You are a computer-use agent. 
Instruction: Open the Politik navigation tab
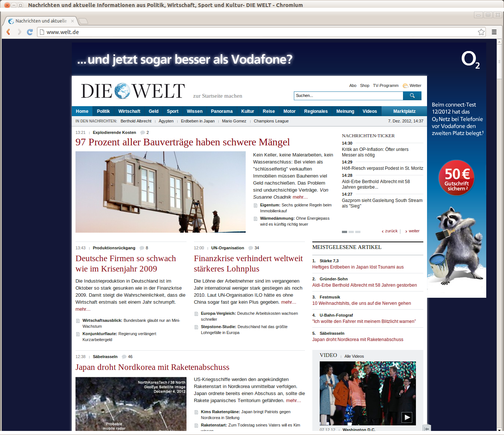pos(103,111)
